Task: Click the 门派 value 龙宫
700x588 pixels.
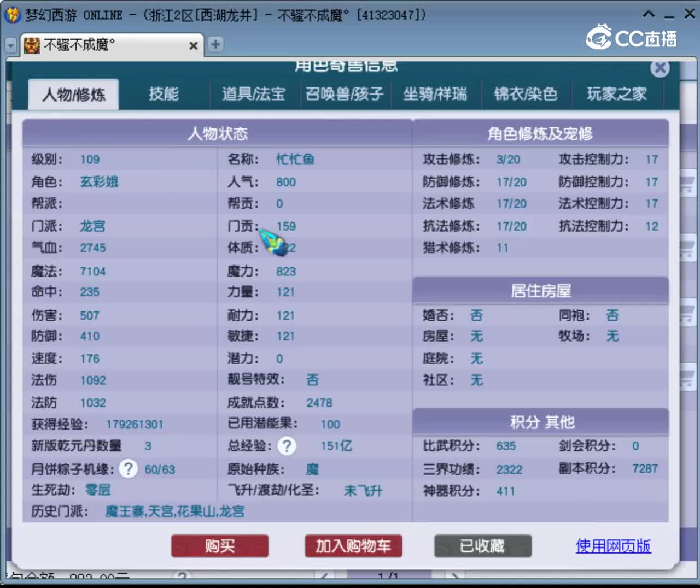Action: coord(92,226)
